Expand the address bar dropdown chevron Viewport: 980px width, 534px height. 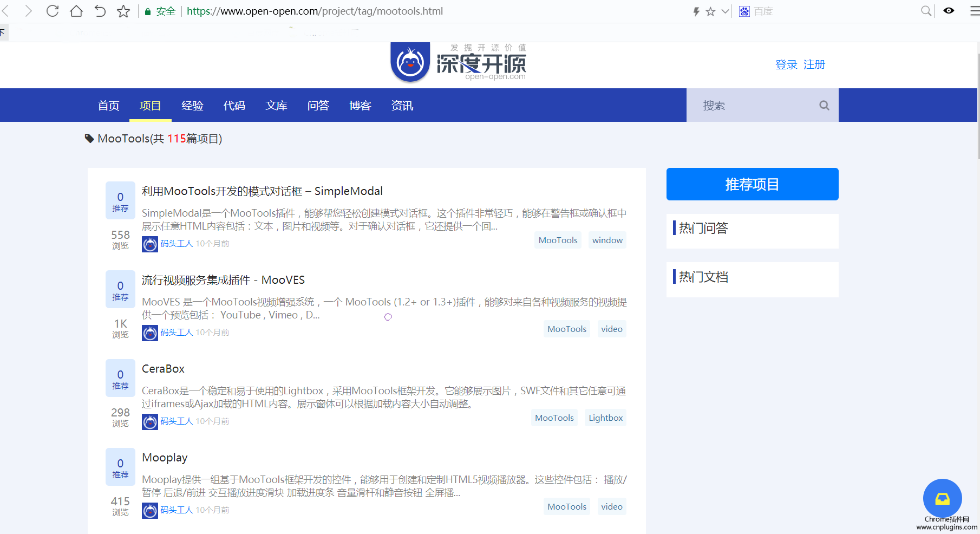pyautogui.click(x=725, y=11)
